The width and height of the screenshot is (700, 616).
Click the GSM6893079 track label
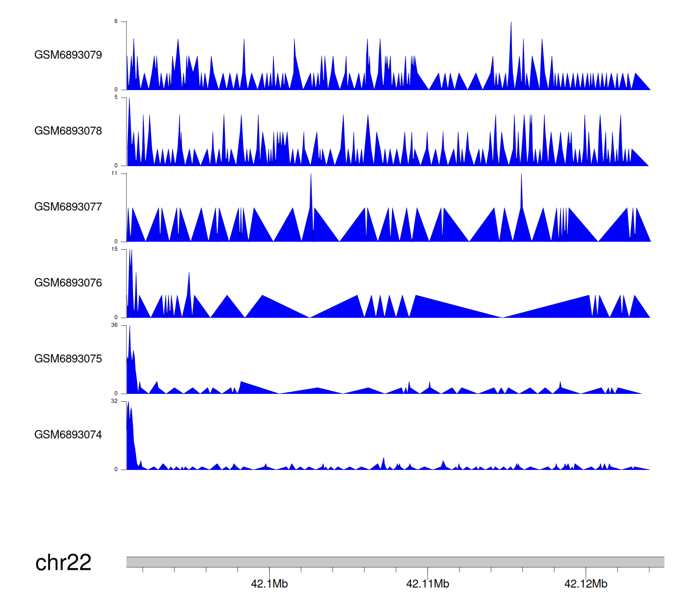coord(68,55)
